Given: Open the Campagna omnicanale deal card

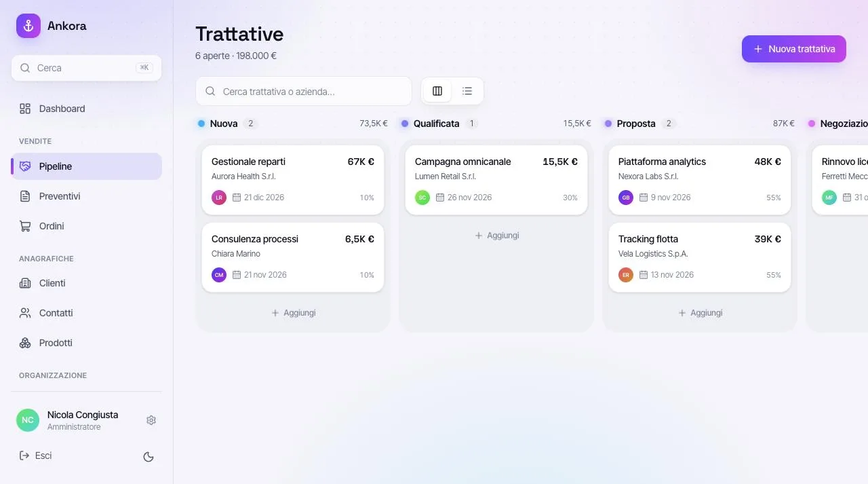Looking at the screenshot, I should coord(496,180).
